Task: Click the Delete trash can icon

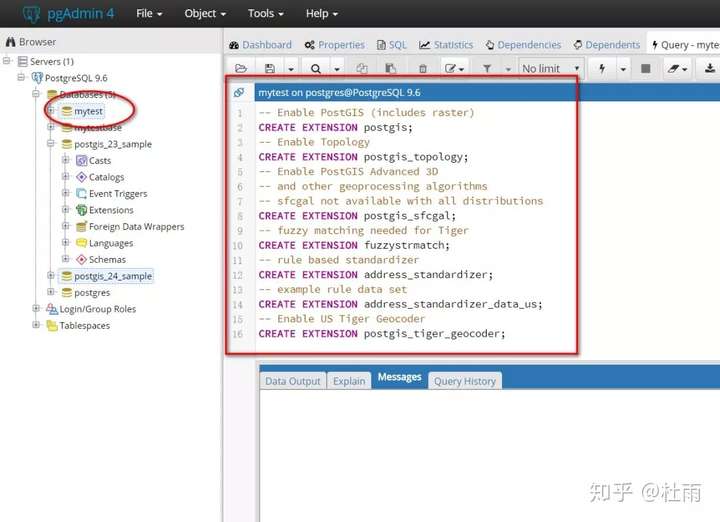Action: click(x=423, y=69)
